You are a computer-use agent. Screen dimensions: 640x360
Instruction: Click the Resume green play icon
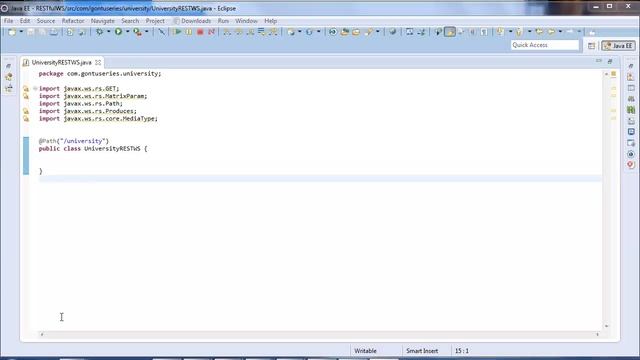178,32
